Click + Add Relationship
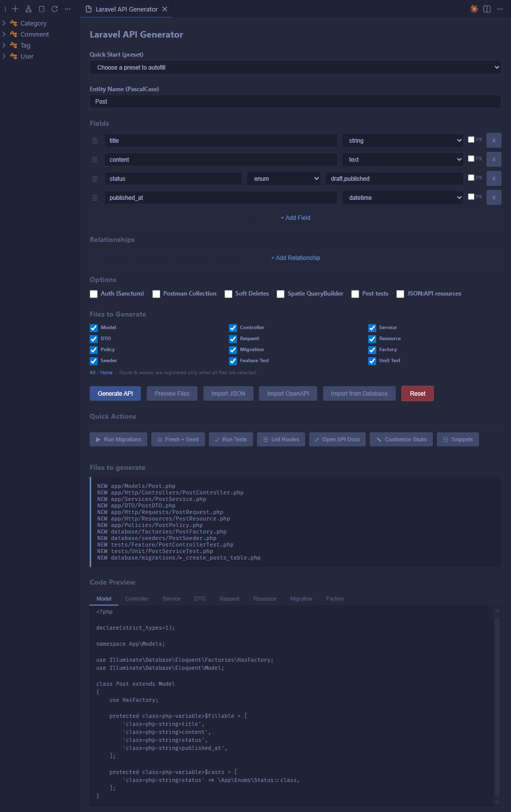Screen dimensions: 511x812 [296, 258]
